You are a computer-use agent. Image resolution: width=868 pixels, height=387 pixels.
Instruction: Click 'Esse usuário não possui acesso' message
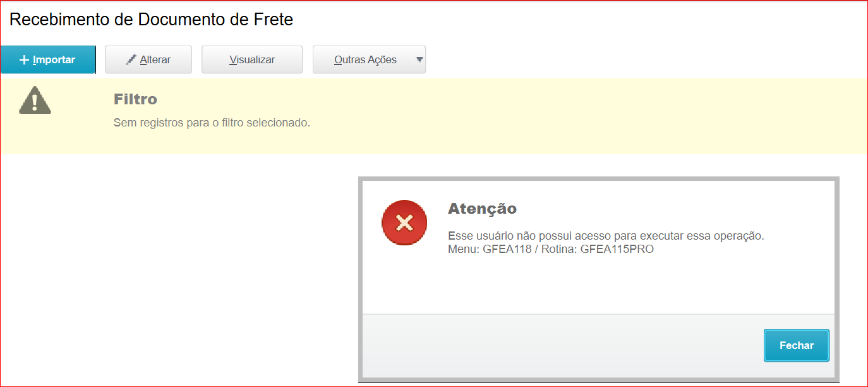[606, 236]
